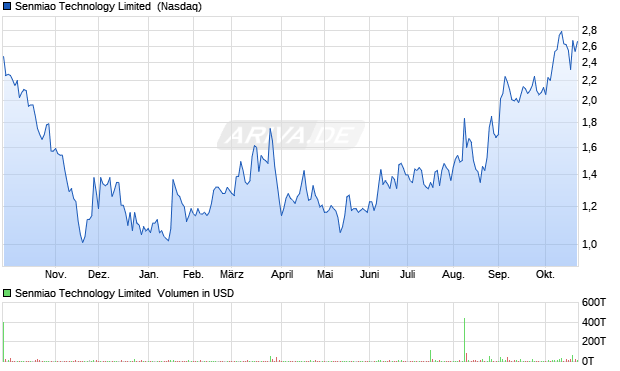The image size is (620, 371).
Task: Click the 'Dez.' month label
Action: 99,274
